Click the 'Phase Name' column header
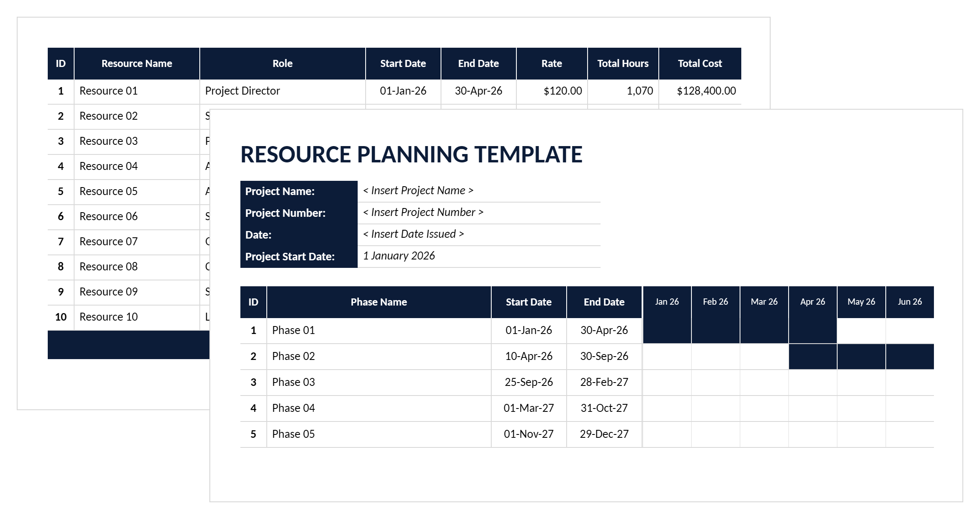Viewport: 980px width, 519px height. pyautogui.click(x=379, y=302)
